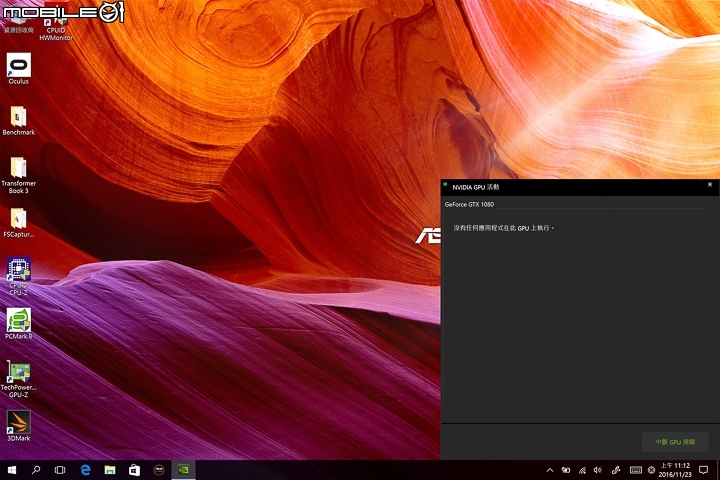Open the Windows Start menu
The width and height of the screenshot is (720, 480).
pyautogui.click(x=12, y=470)
